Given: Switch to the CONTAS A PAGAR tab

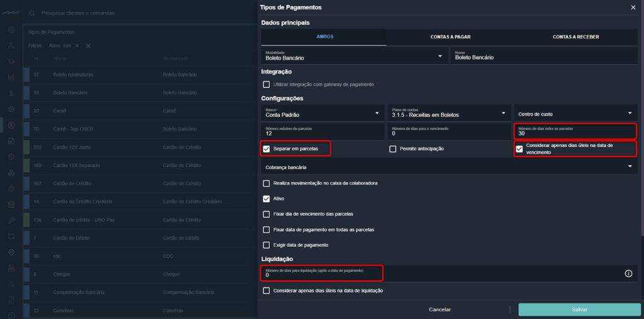Looking at the screenshot, I should coord(449,37).
